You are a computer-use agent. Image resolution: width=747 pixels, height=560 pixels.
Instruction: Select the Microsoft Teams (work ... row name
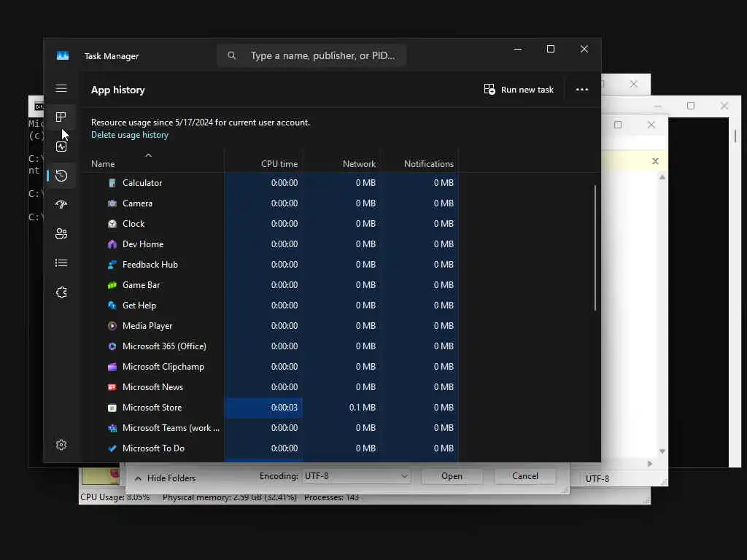click(x=171, y=428)
